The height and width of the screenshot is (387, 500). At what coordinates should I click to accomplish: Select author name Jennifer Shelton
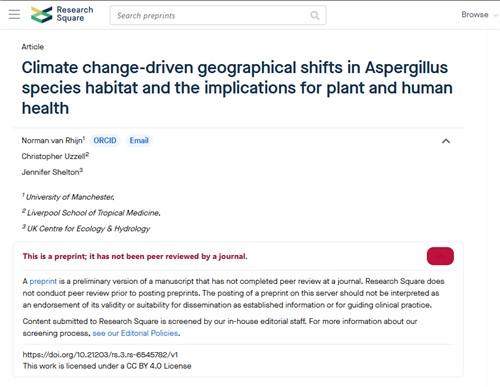coord(52,172)
